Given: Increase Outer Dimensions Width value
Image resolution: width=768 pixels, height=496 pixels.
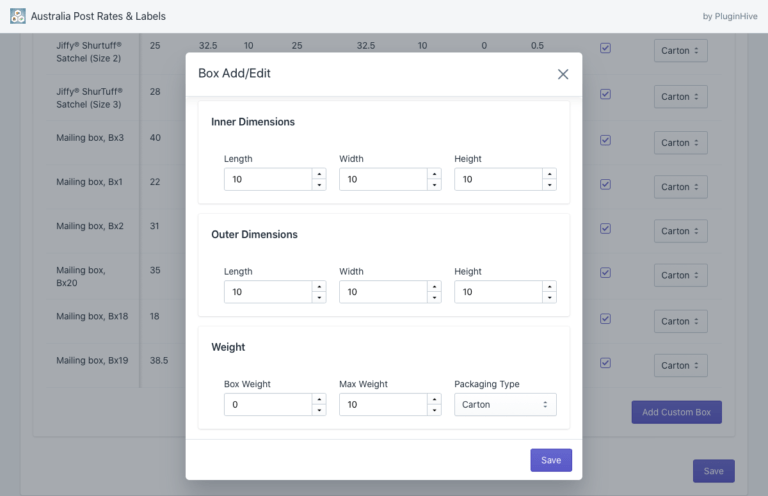Looking at the screenshot, I should coord(434,287).
